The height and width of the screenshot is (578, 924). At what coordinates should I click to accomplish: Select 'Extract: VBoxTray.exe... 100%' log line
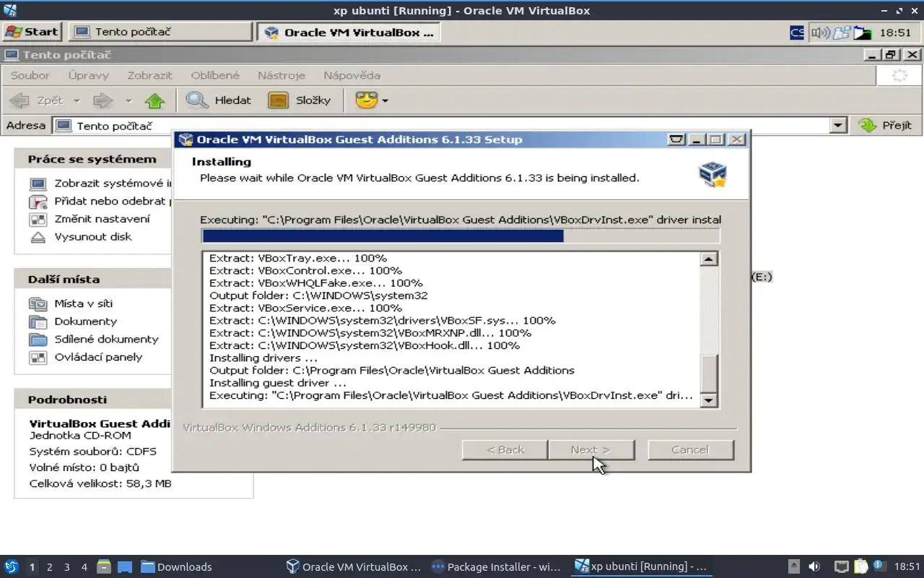pos(298,258)
